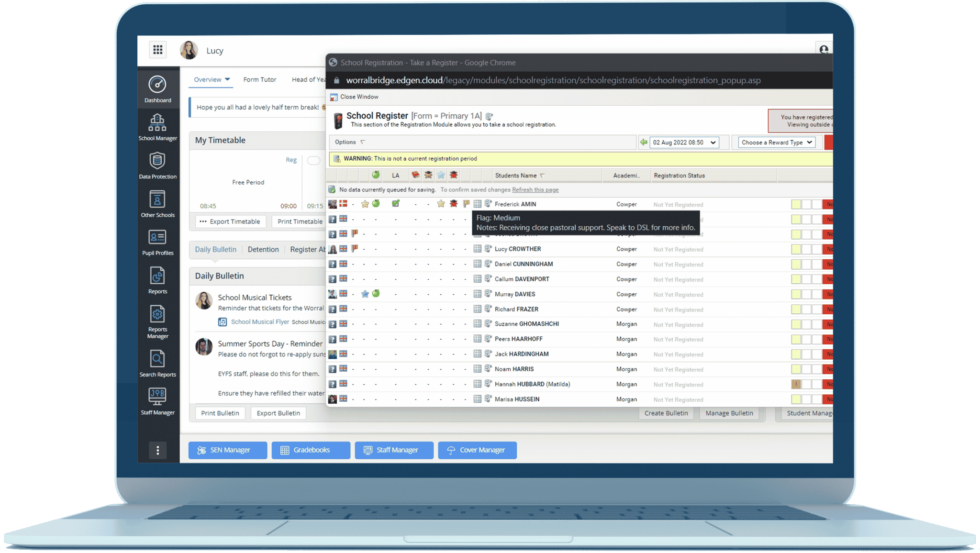Click the blue star column header icon
Screen dimensions: 980x553
441,175
